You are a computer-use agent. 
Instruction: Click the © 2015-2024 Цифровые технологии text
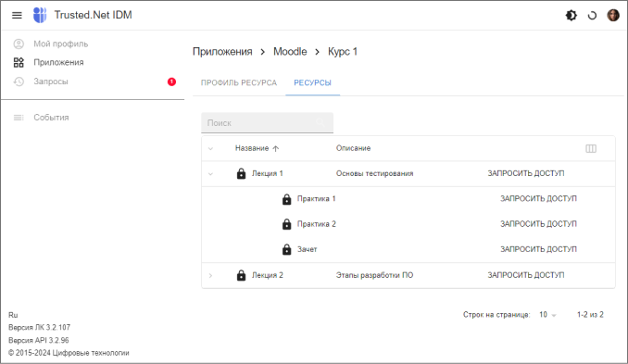pos(69,353)
